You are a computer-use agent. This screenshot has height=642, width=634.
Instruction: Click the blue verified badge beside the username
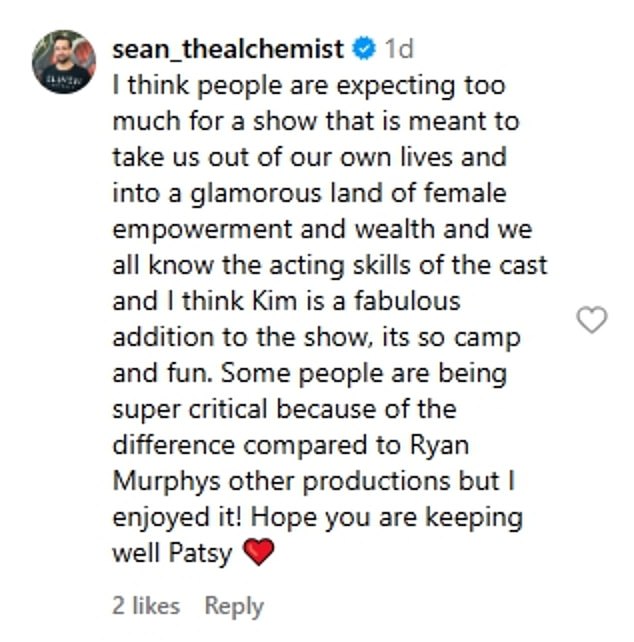[x=364, y=48]
